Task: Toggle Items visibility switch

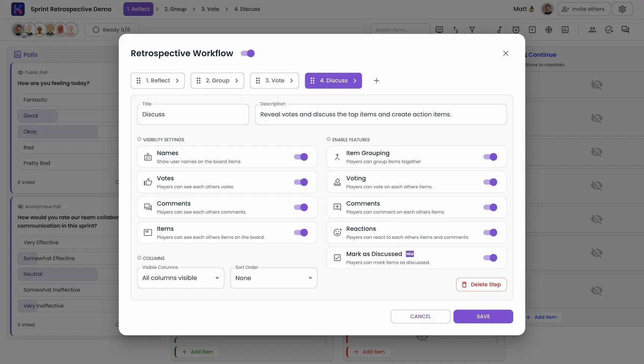Action: tap(301, 232)
